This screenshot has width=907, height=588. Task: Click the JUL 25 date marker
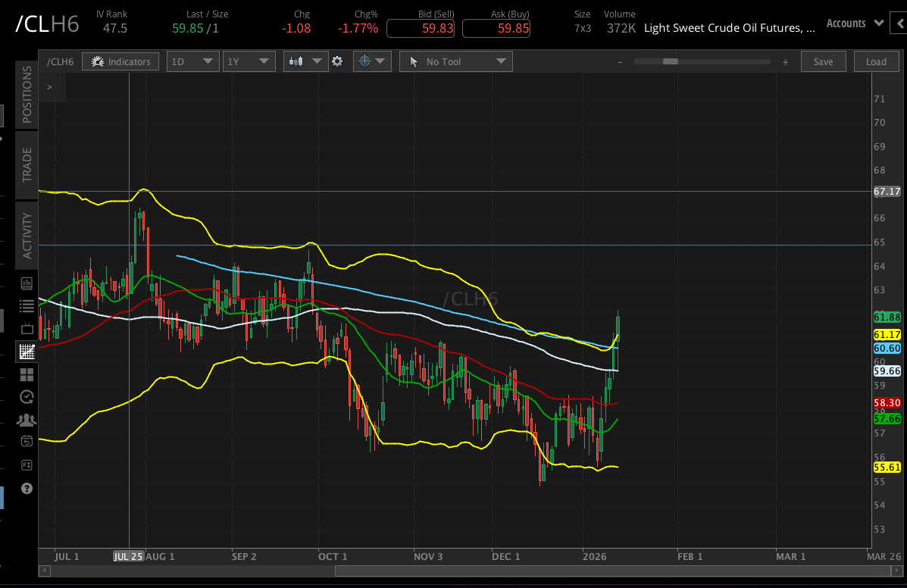(x=128, y=556)
